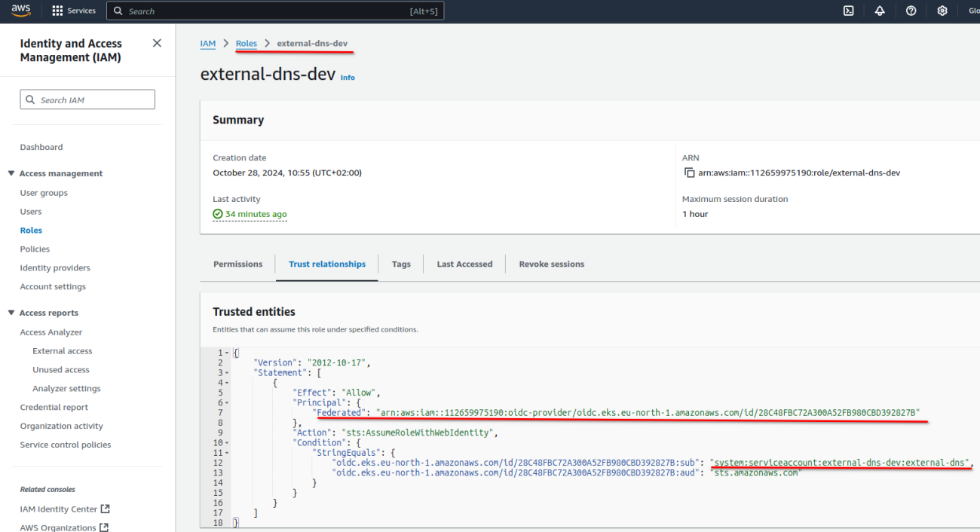
Task: Click the IAM breadcrumb link
Action: [x=208, y=44]
